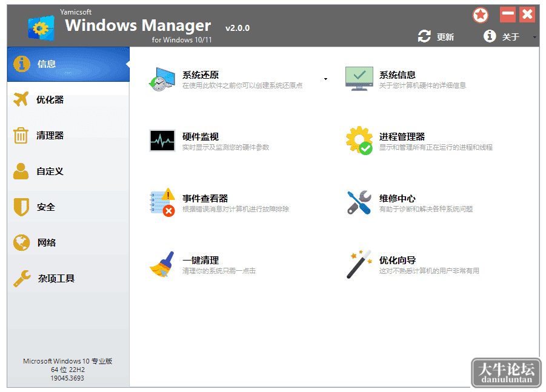Open the 网络 tab label
Viewport: 546px width, 392px height.
coord(47,242)
